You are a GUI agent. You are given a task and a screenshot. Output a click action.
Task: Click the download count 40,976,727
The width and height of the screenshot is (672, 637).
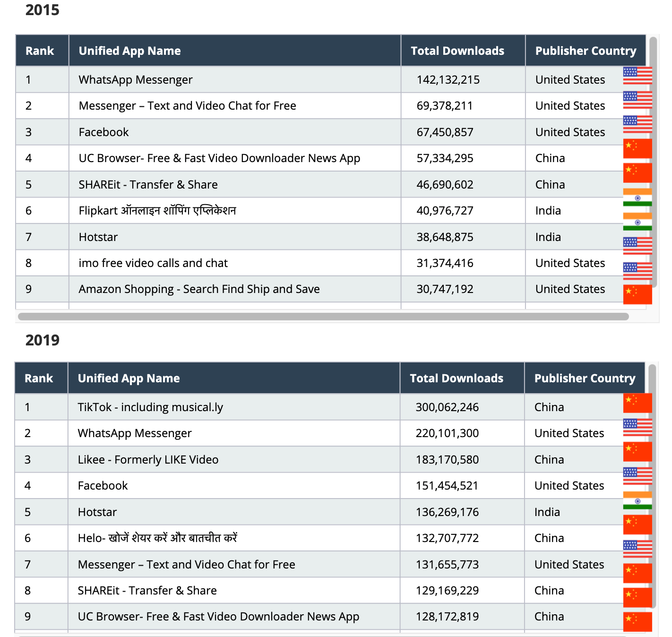point(445,211)
